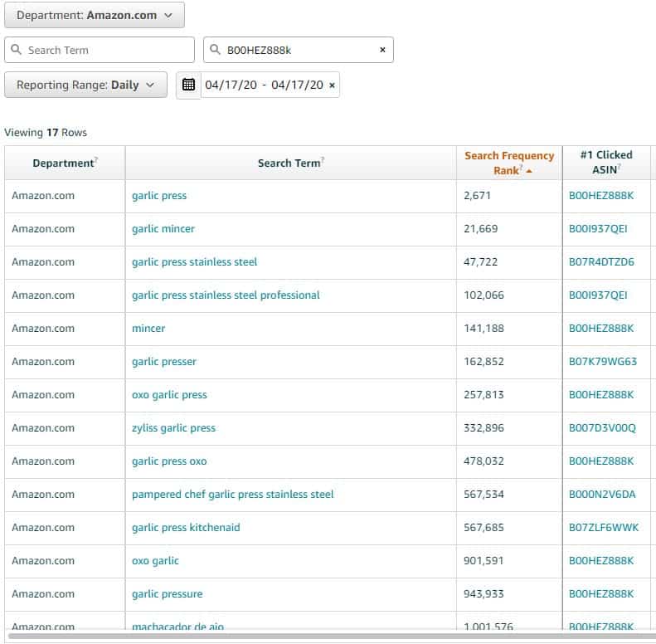Open ASIN B00HEZ888K in the garlic press row
This screenshot has height=644, width=656.
pyautogui.click(x=601, y=196)
